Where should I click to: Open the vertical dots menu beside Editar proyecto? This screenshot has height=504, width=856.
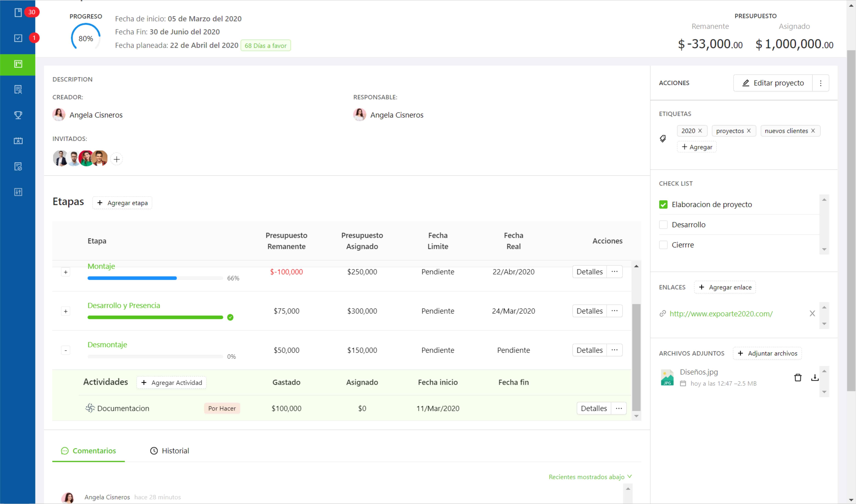click(821, 83)
